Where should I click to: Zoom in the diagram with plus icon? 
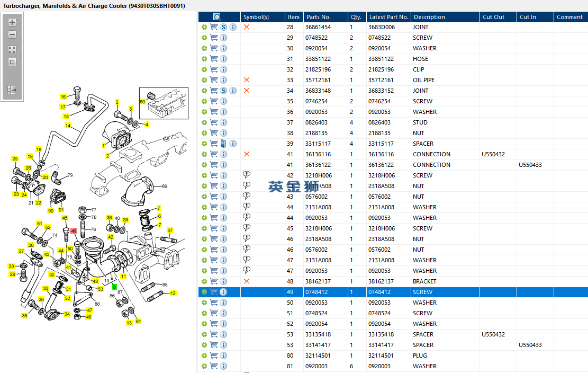(x=12, y=22)
